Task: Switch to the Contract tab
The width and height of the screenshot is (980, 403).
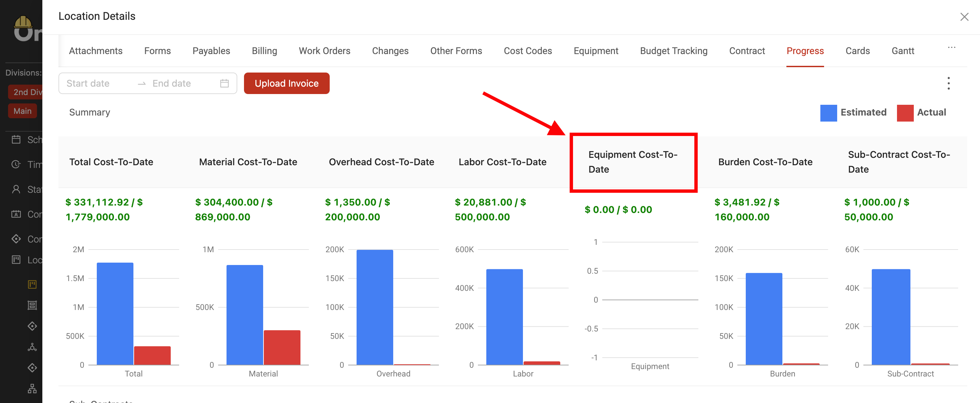Action: (x=747, y=51)
